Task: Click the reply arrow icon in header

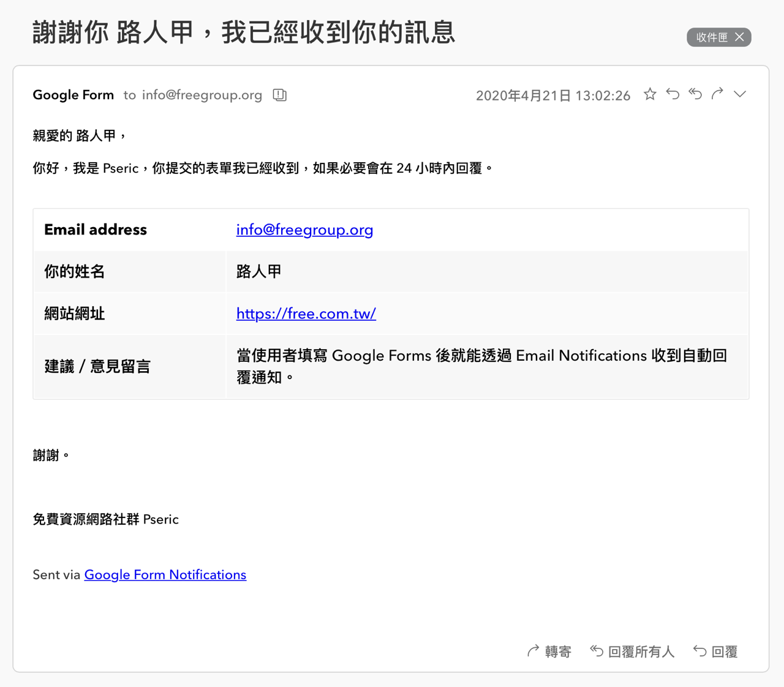Action: coord(673,94)
